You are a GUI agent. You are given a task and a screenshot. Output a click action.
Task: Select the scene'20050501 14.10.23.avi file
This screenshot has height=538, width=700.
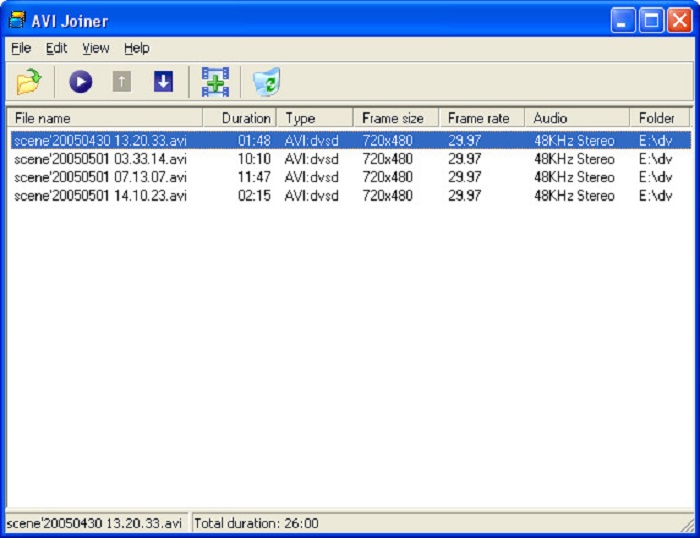tap(100, 195)
